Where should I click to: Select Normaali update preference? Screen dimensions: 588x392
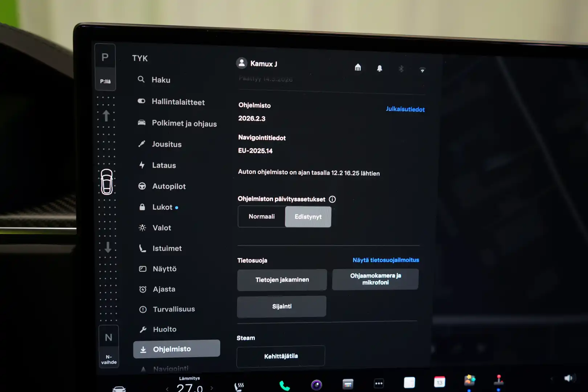[262, 216]
